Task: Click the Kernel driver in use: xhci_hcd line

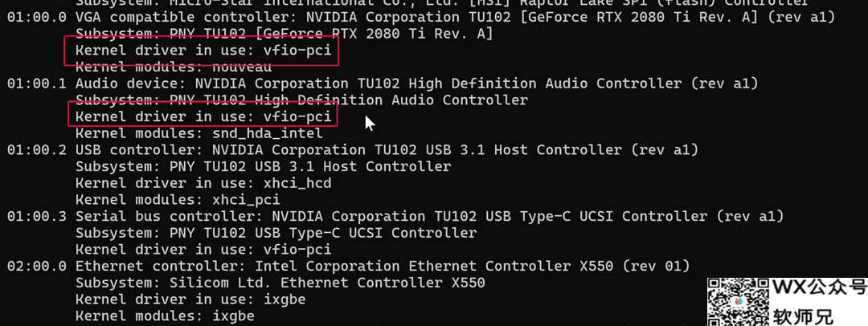Action: coord(203,183)
